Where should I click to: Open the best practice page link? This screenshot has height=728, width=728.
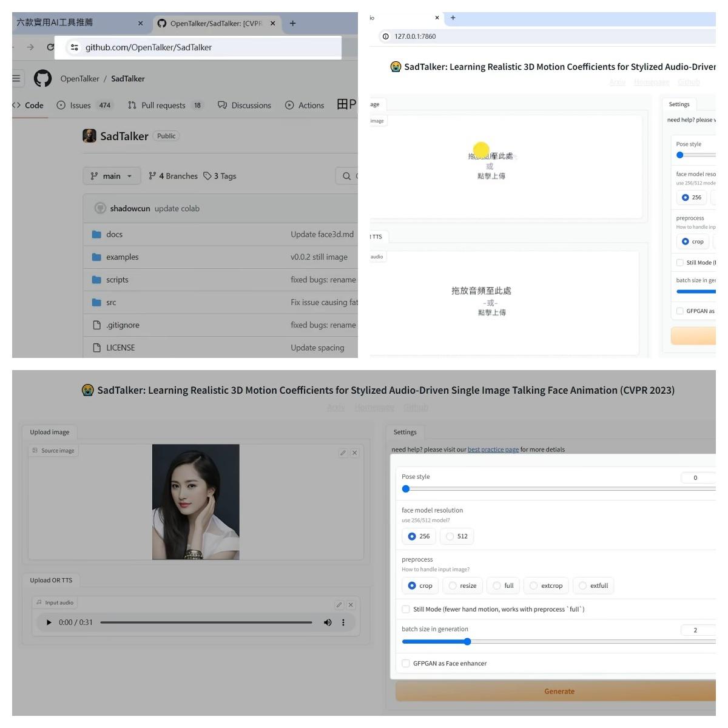click(x=493, y=450)
